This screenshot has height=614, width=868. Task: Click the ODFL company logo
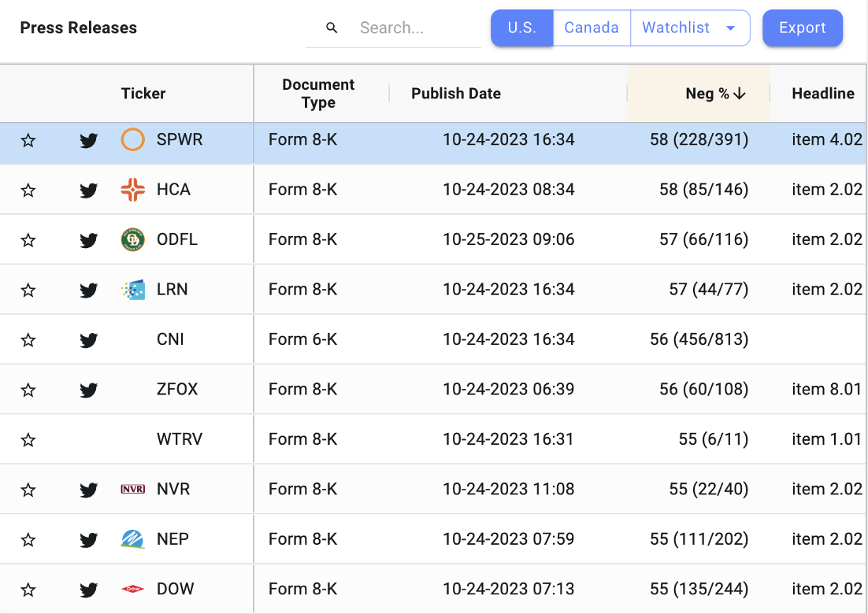(132, 239)
